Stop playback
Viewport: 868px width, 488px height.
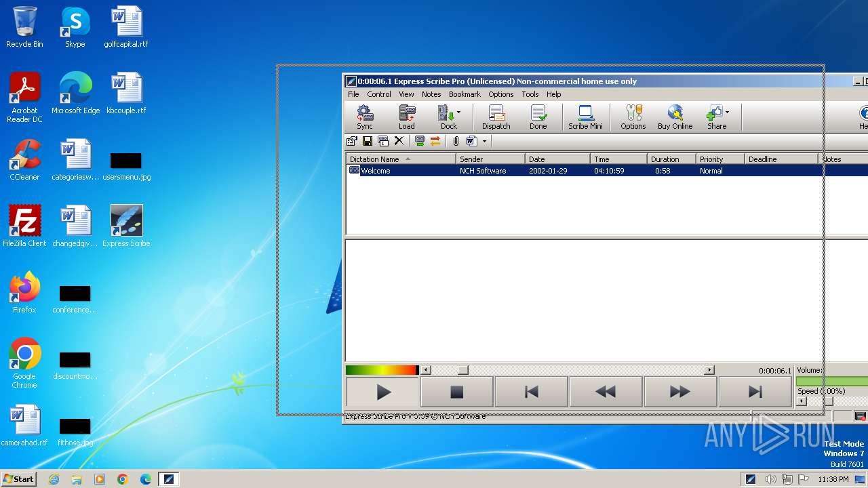tap(457, 392)
